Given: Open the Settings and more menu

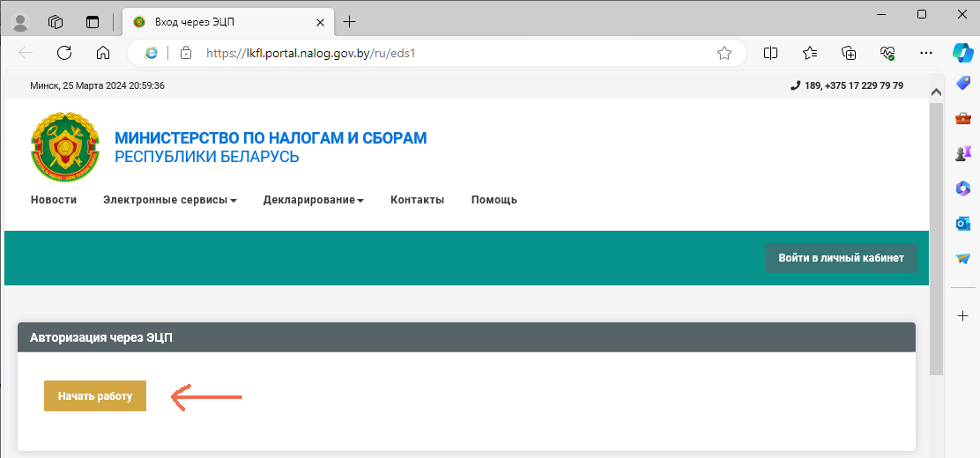Looking at the screenshot, I should [x=926, y=53].
